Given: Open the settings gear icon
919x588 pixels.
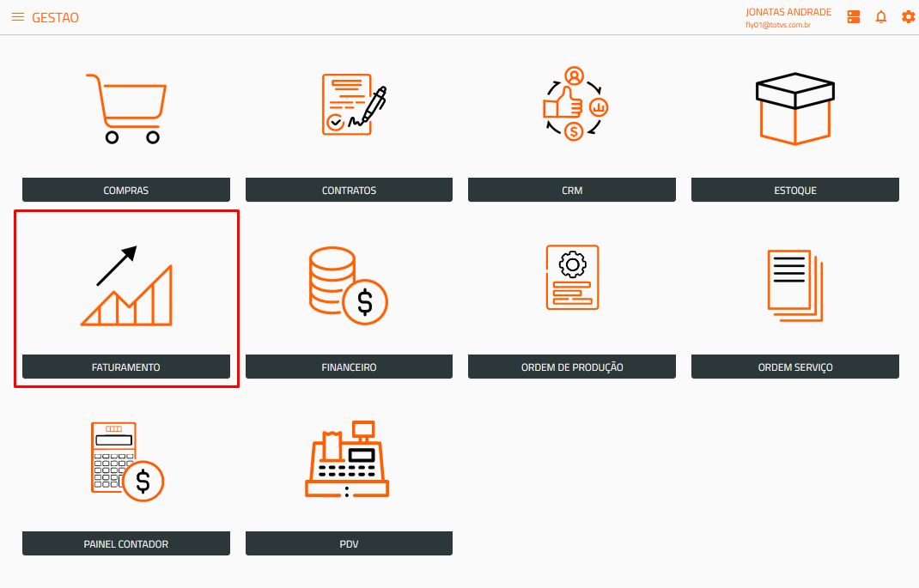Looking at the screenshot, I should (909, 17).
